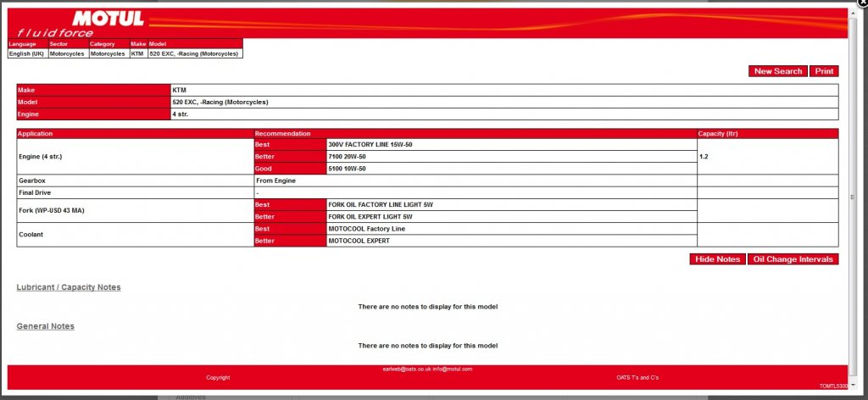Select the Motorcycles sector cell under Sector

coord(68,53)
